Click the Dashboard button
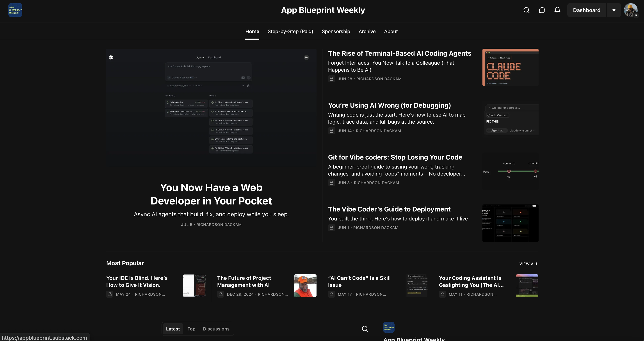Screen dimensions: 644x341 (x=587, y=10)
